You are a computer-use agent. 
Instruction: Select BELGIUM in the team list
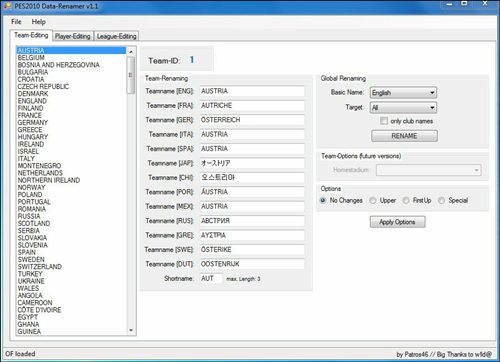[x=71, y=58]
